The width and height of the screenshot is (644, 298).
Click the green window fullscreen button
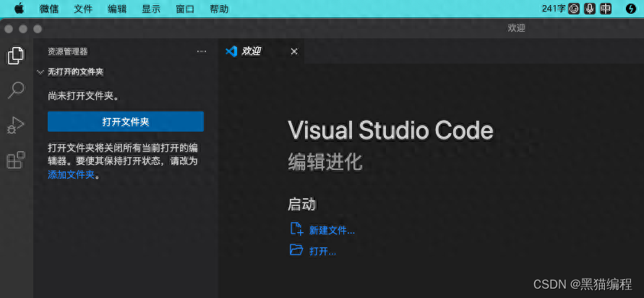38,29
